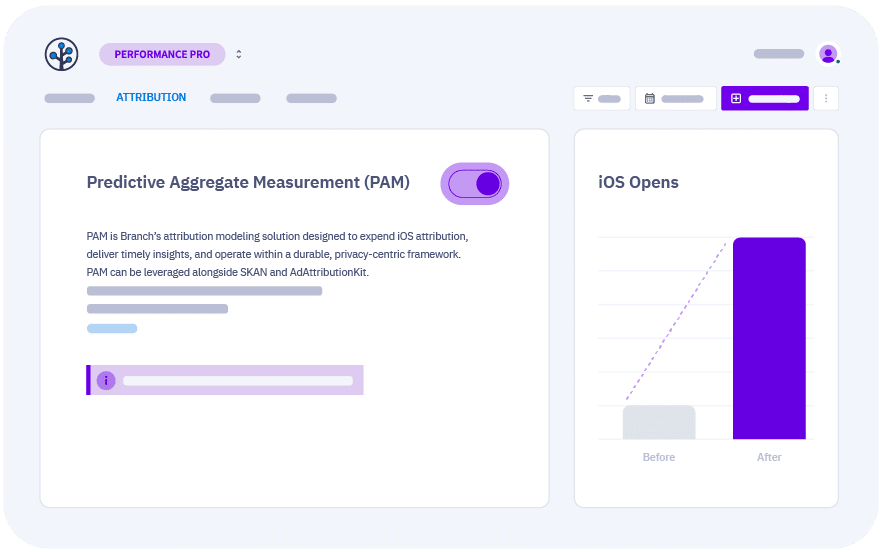This screenshot has width=882, height=552.
Task: Click the purple After bar in the chart
Action: click(768, 338)
